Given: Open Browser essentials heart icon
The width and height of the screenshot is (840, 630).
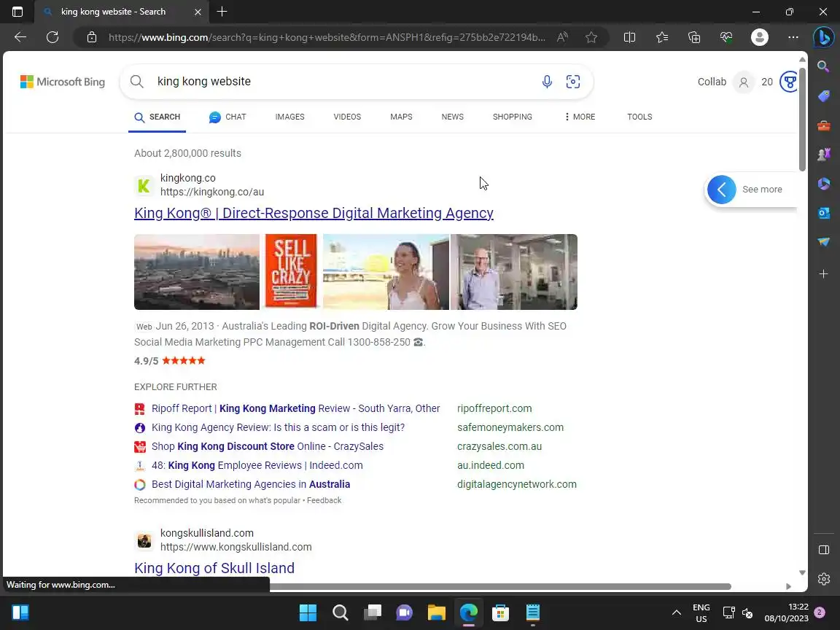Looking at the screenshot, I should pyautogui.click(x=726, y=37).
